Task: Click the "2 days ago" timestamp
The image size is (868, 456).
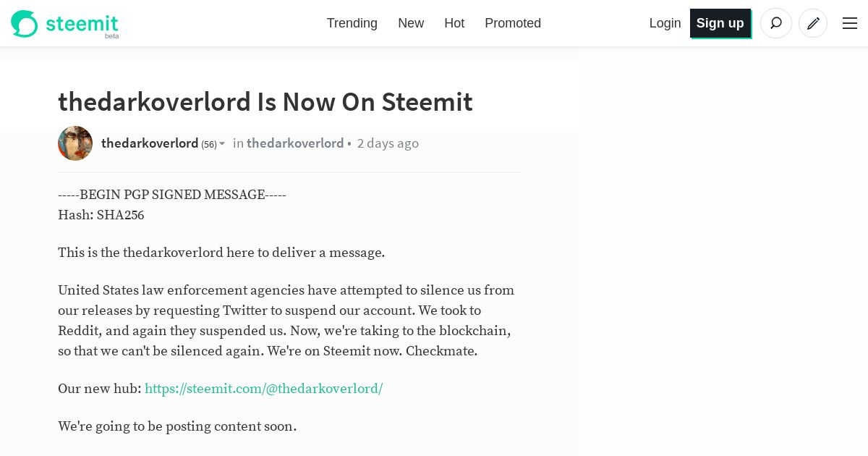Action: (x=388, y=143)
